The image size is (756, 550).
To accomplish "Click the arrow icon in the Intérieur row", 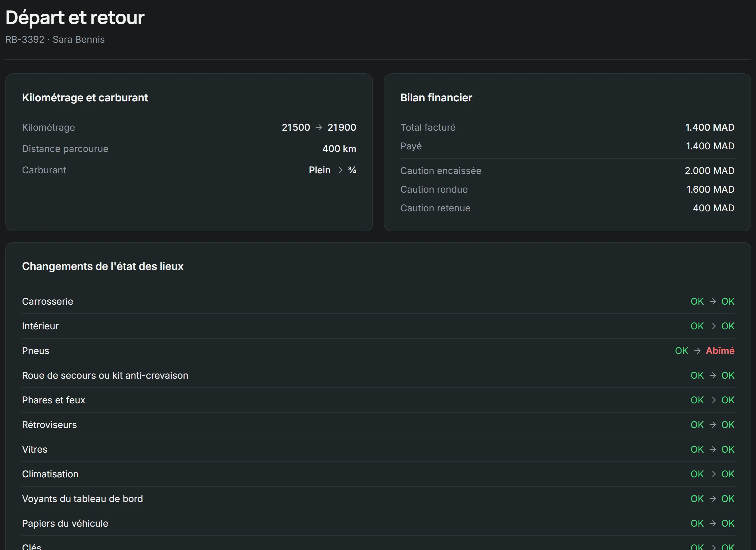I will click(x=713, y=326).
